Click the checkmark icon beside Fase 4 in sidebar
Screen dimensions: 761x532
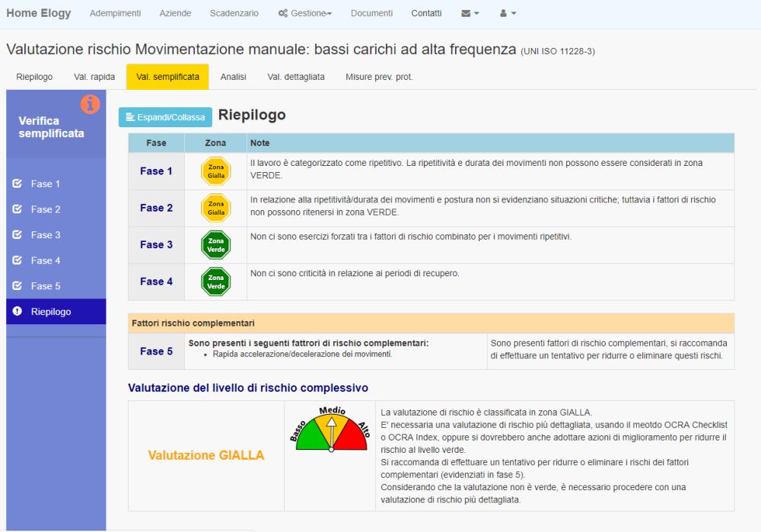(x=18, y=260)
